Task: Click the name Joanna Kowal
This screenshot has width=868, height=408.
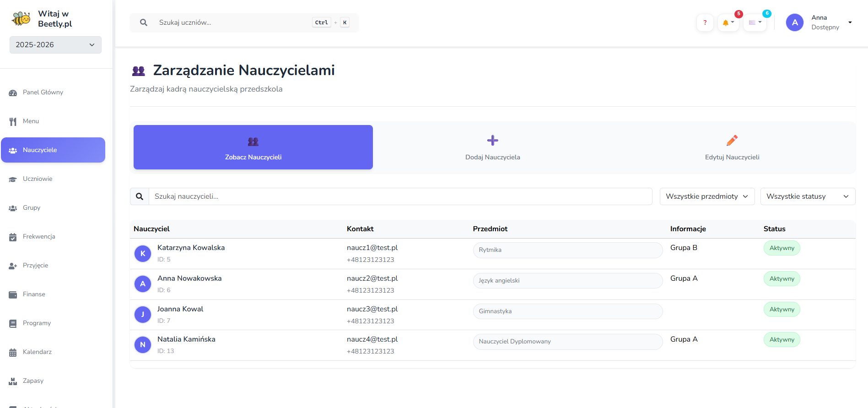Action: pos(180,309)
